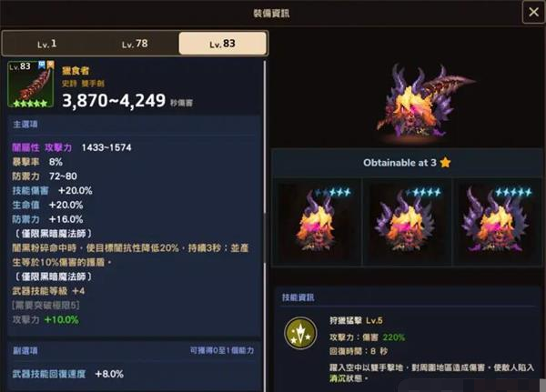Screen dimensions: 546x392
Task: Close the equipment info window
Action: coord(533,12)
